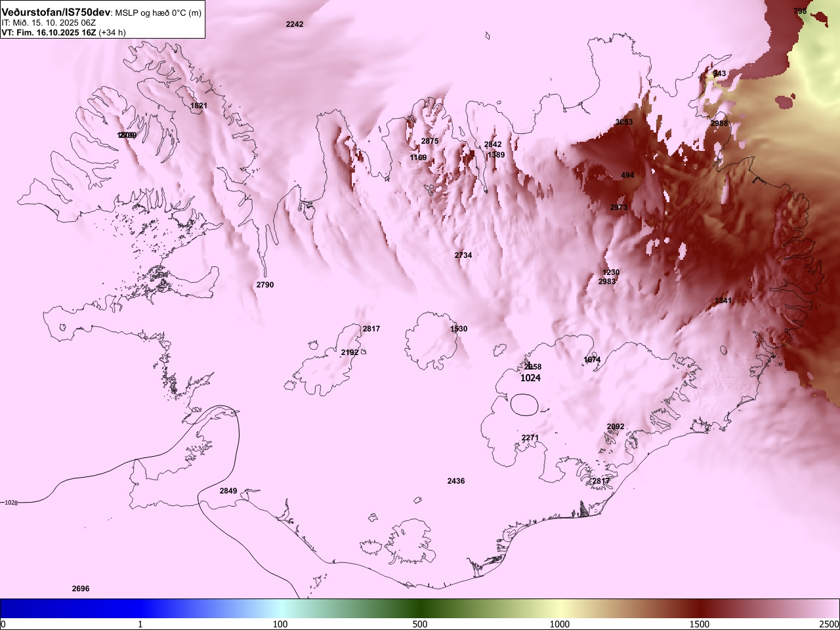Screen dimensions: 840x630
Task: Click the 2436 height label
Action: point(456,481)
